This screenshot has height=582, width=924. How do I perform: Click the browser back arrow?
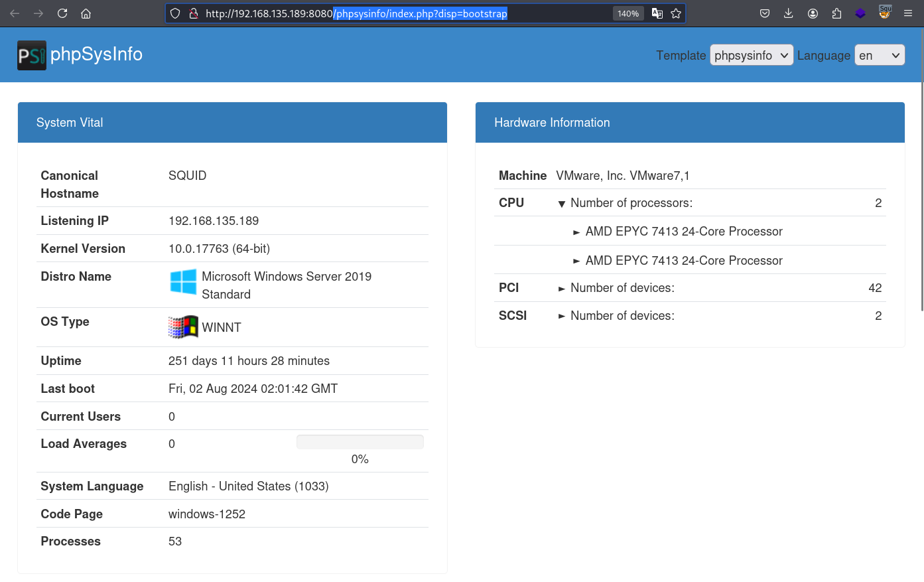[x=15, y=13]
